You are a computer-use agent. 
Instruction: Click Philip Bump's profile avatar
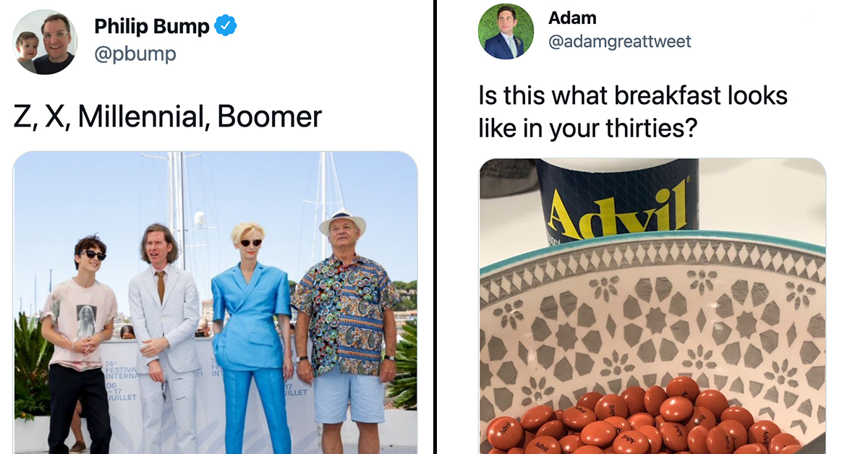tap(44, 42)
